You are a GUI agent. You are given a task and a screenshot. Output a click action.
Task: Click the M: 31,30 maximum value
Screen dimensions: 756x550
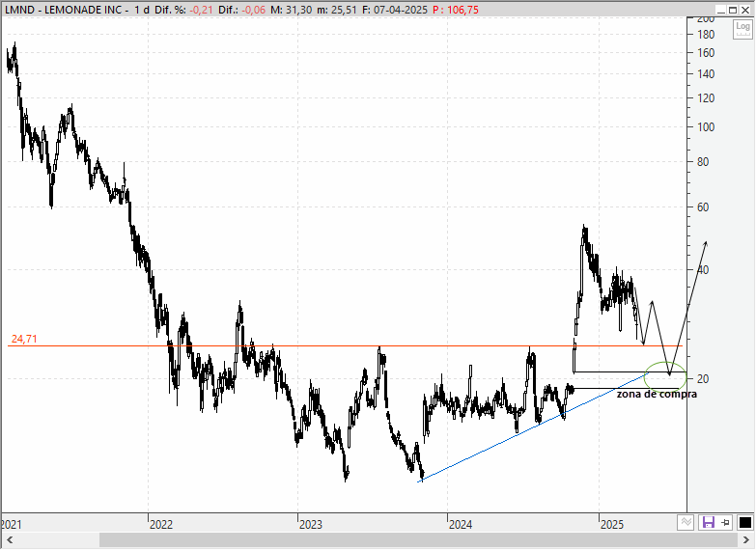[291, 10]
